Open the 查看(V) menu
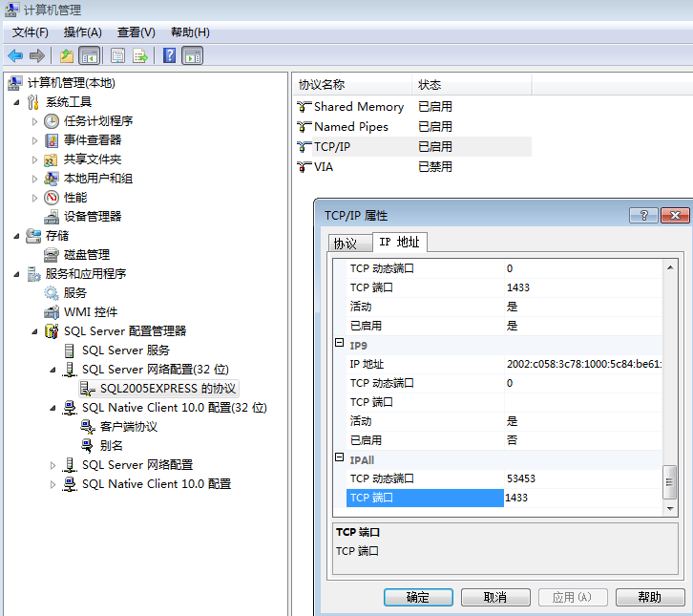 [x=136, y=32]
